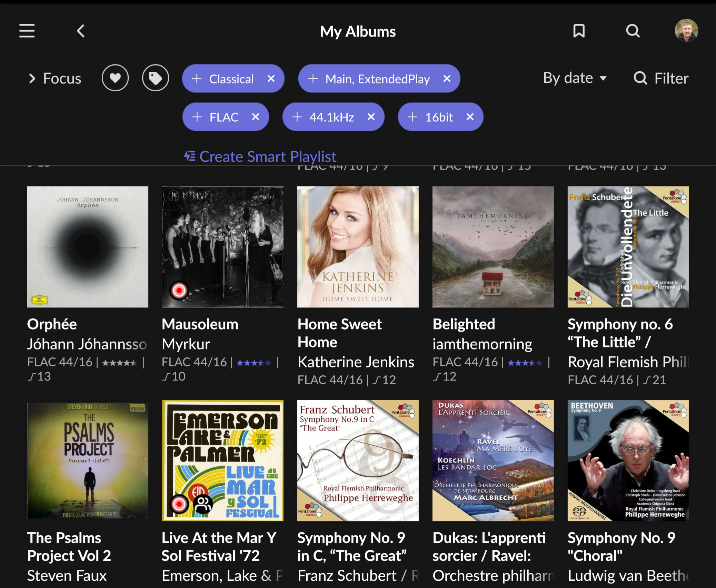Open artist iamthemorning

(x=483, y=344)
